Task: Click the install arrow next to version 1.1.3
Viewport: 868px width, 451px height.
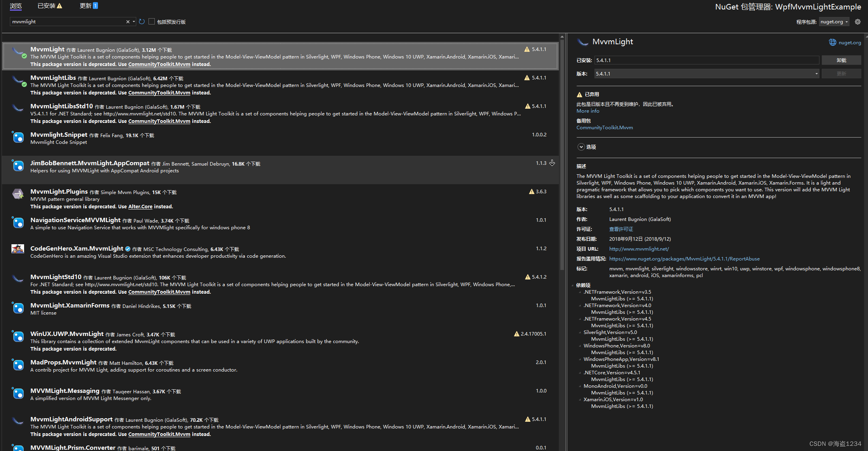Action: (x=552, y=163)
